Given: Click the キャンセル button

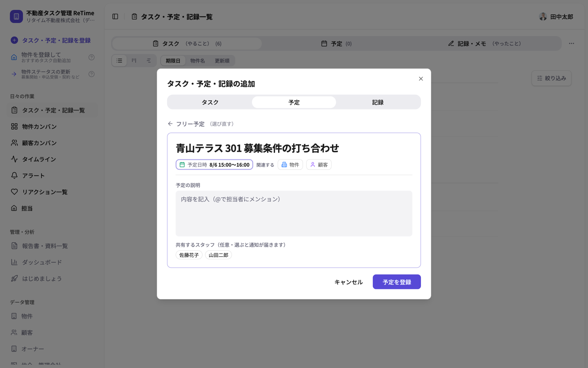Looking at the screenshot, I should click(348, 282).
